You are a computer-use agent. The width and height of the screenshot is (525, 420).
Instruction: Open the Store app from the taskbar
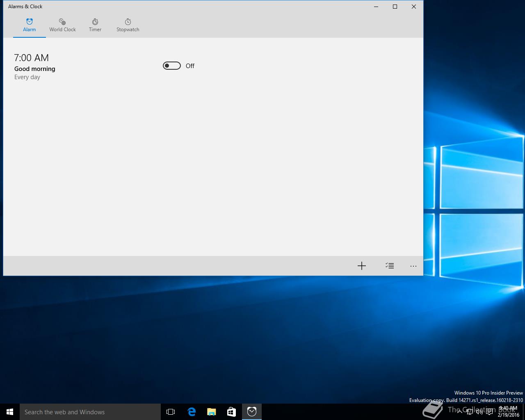click(x=232, y=412)
